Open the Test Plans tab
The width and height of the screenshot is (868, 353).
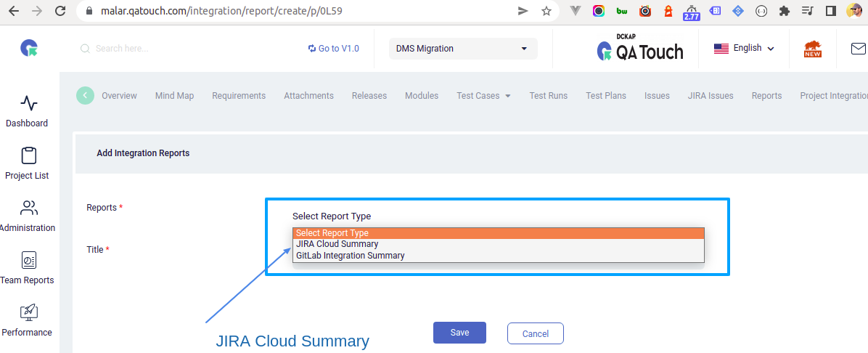(606, 96)
